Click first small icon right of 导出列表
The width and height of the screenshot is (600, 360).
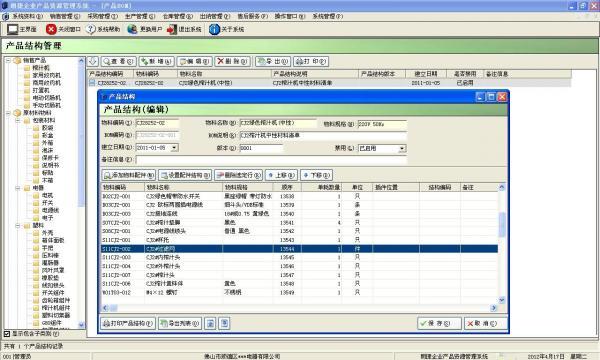[210, 323]
